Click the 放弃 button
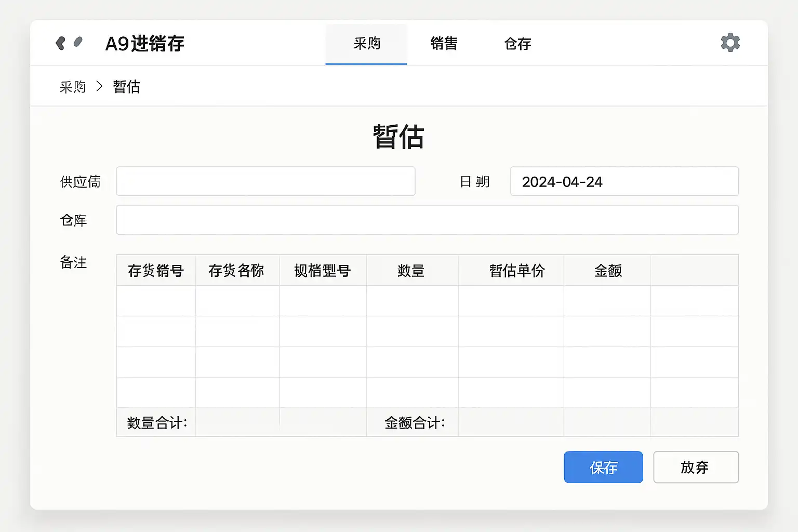The height and width of the screenshot is (532, 798). pyautogui.click(x=696, y=467)
